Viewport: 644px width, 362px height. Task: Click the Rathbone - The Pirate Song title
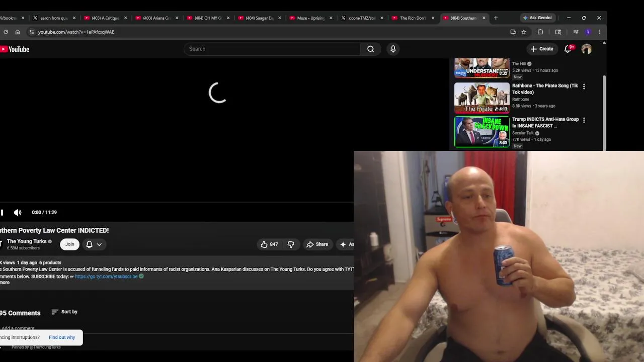[545, 89]
